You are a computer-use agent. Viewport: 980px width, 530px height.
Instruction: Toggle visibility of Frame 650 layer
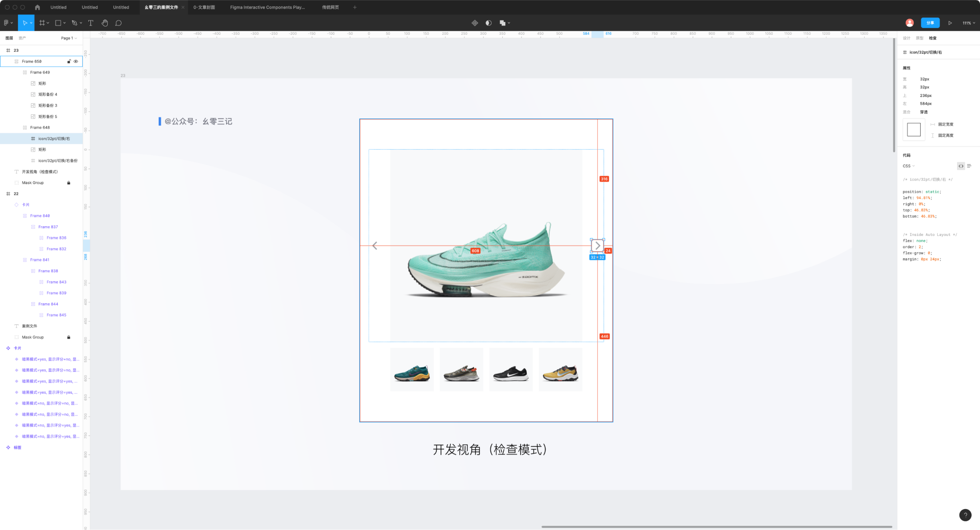pyautogui.click(x=76, y=61)
